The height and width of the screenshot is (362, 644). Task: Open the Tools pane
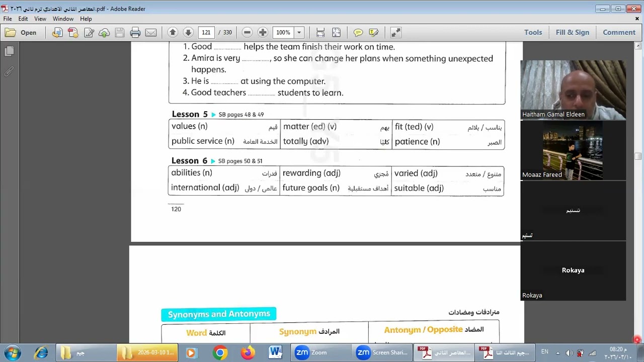coord(533,33)
